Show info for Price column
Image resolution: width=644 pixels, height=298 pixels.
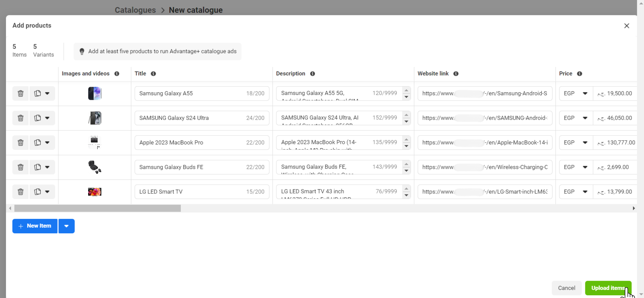click(580, 74)
